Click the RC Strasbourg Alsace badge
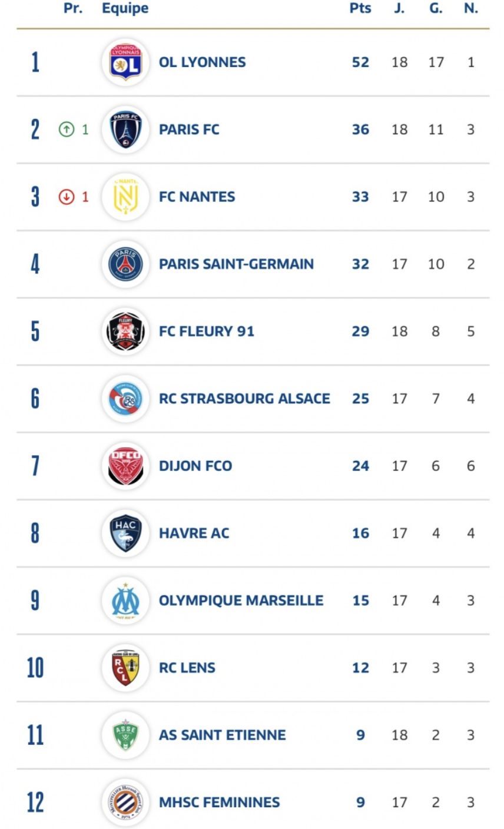The image size is (504, 829). [x=125, y=399]
